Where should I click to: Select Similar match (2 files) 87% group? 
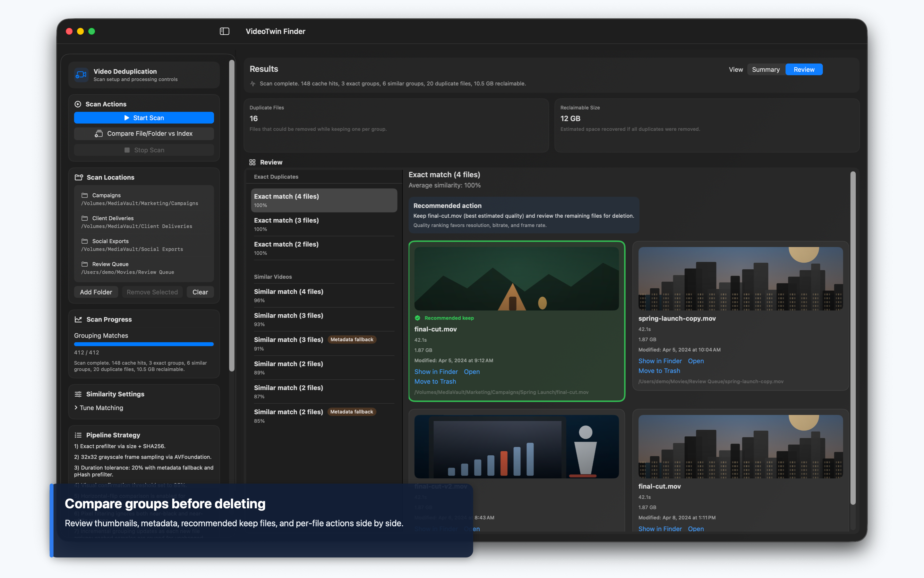[x=324, y=392]
